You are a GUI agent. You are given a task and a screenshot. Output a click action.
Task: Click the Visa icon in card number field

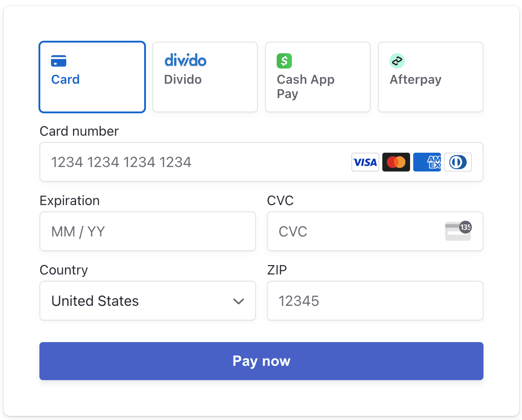pos(365,162)
